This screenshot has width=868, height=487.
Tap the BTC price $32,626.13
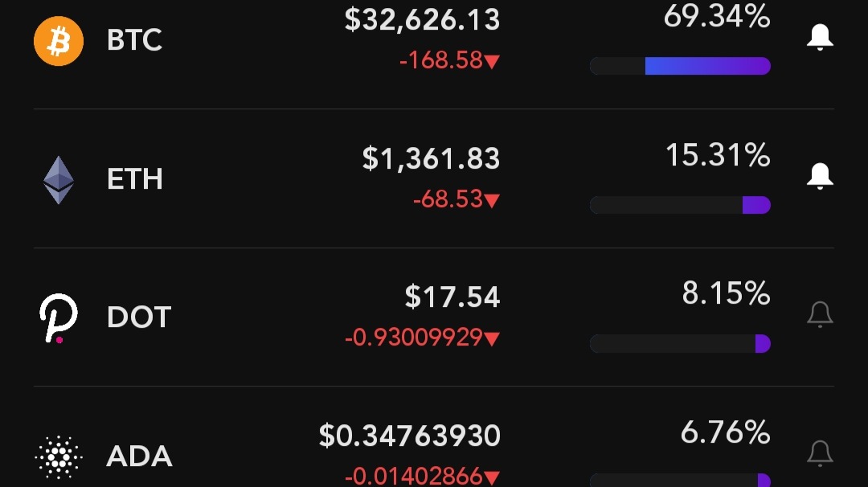422,19
